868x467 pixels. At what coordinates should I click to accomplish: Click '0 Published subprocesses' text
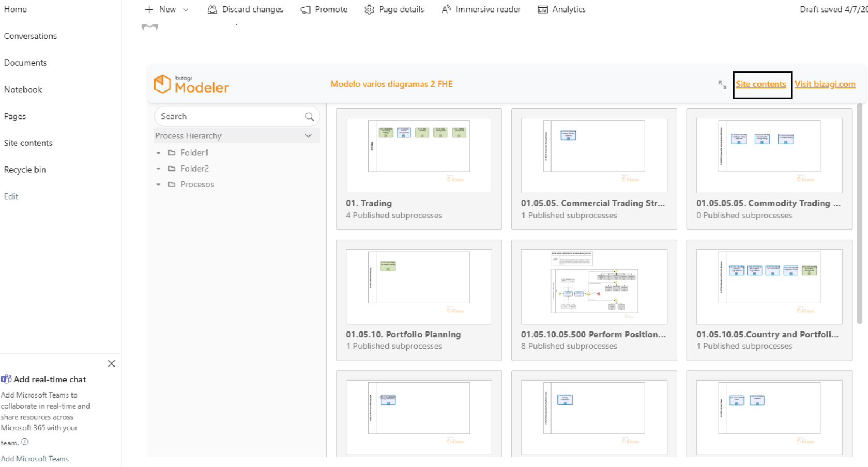coord(744,215)
